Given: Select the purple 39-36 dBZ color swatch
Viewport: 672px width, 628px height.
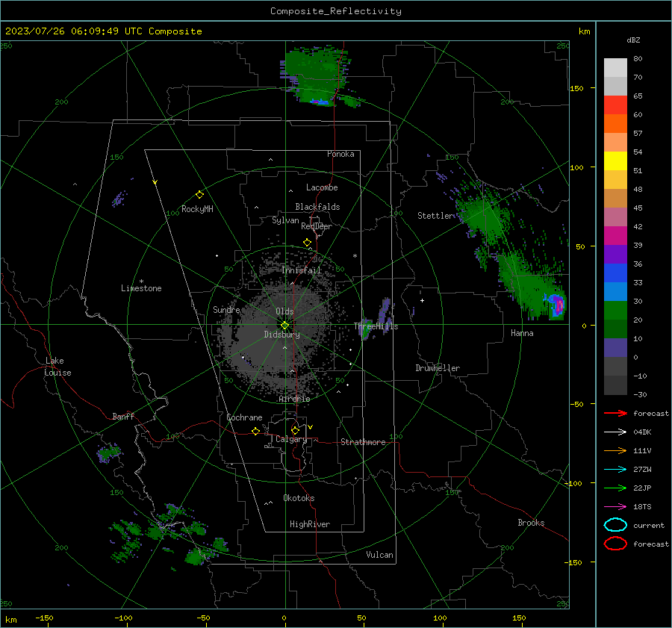Looking at the screenshot, I should [615, 255].
